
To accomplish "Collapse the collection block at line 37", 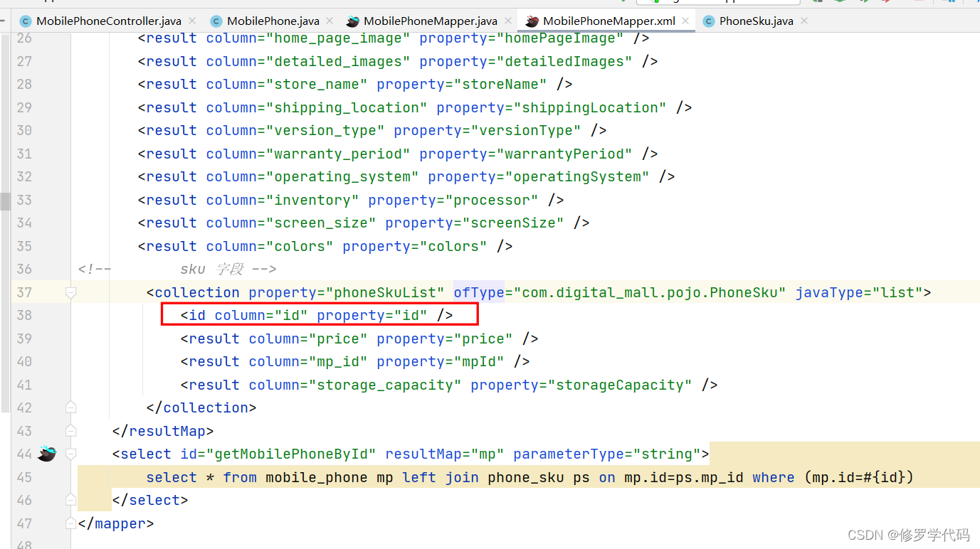I will pos(70,292).
